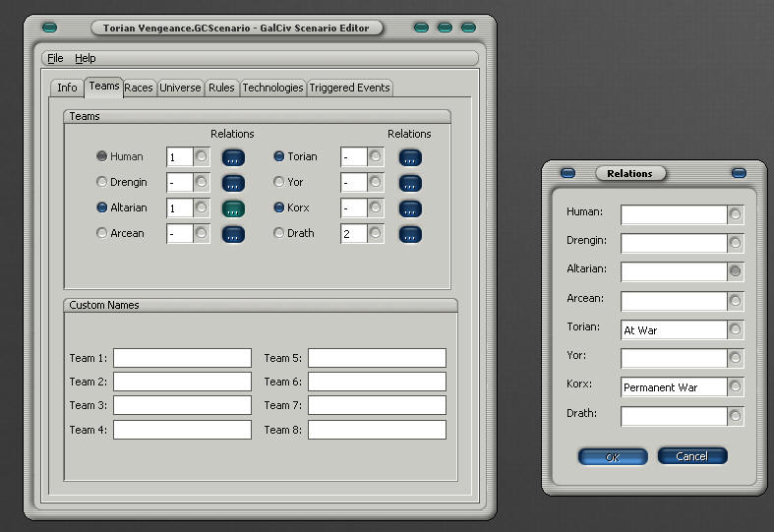Open Drath team number dropdown
The height and width of the screenshot is (532, 774).
click(375, 234)
